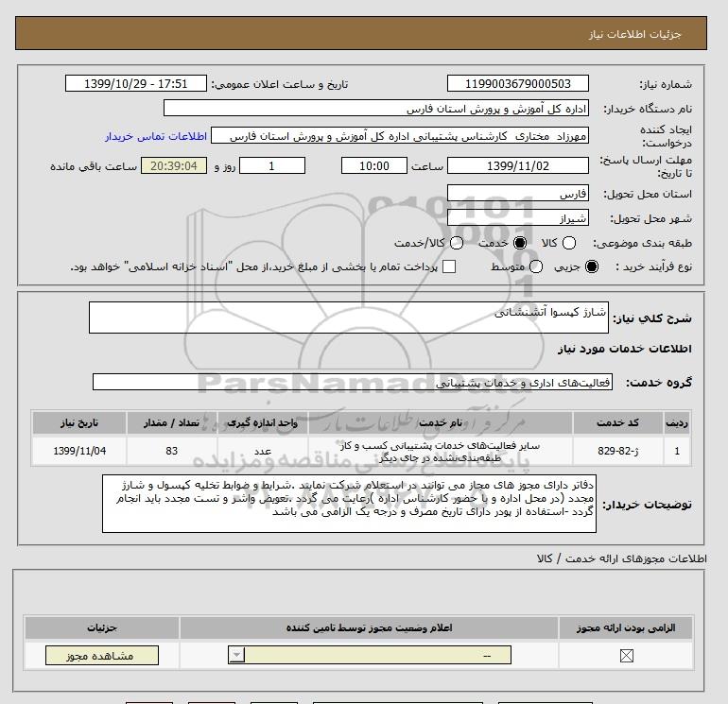Click the توضیحات خریدار text box
The width and height of the screenshot is (728, 704).
(x=349, y=504)
